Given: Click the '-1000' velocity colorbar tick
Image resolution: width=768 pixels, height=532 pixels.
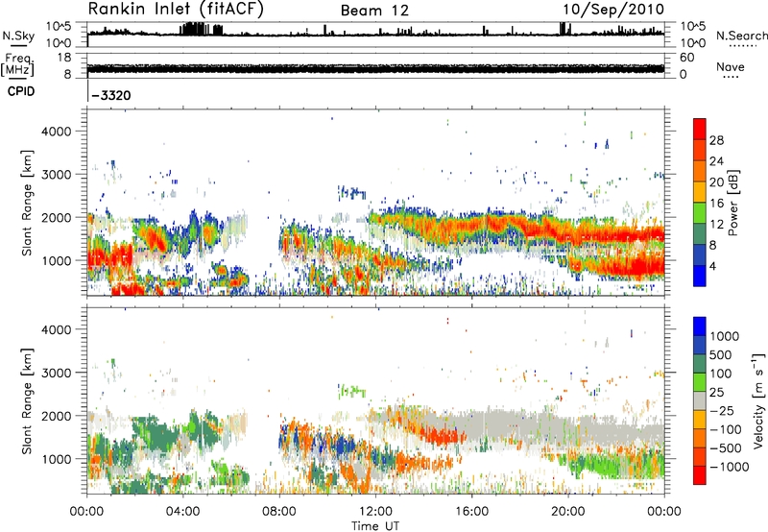Looking at the screenshot, I should 730,467.
